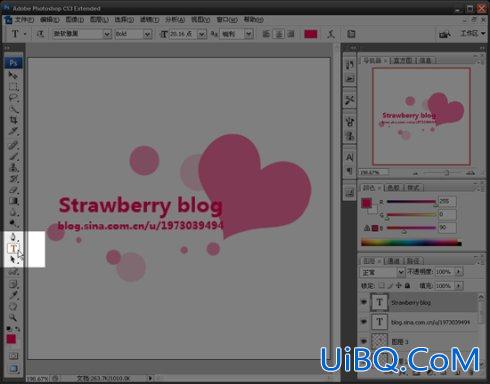Viewport: 490px width, 384px height.
Task: Switch to the 直方图 tab
Action: tap(403, 60)
